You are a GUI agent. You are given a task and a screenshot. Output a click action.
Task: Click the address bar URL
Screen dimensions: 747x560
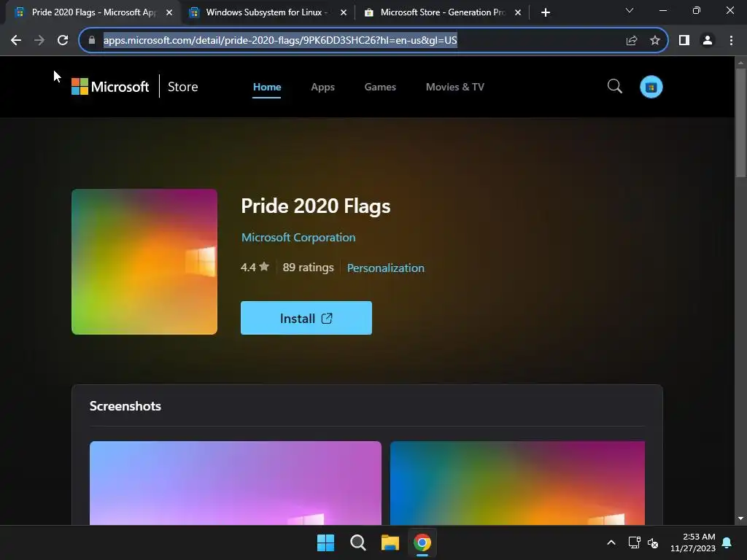tap(280, 41)
